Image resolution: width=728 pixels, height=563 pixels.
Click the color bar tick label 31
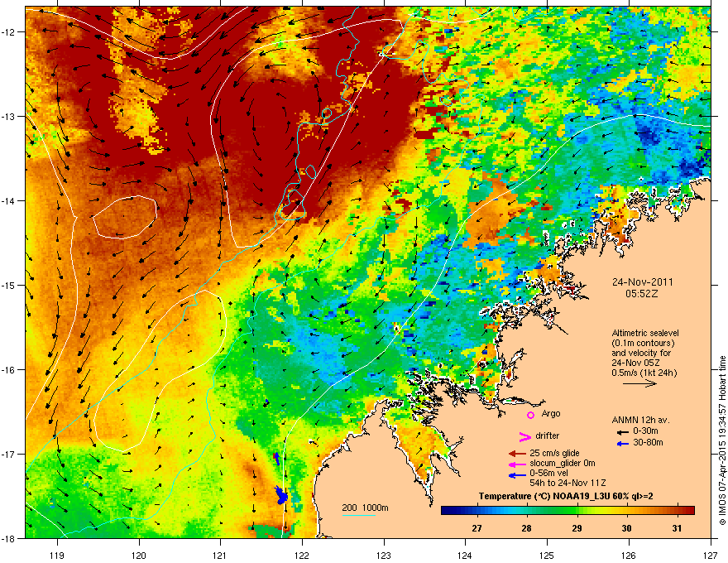(677, 528)
